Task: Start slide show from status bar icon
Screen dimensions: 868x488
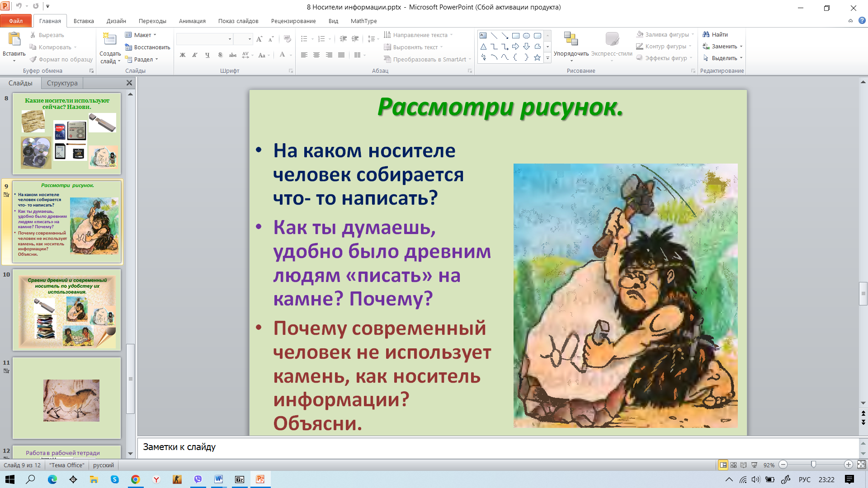Action: [x=754, y=465]
